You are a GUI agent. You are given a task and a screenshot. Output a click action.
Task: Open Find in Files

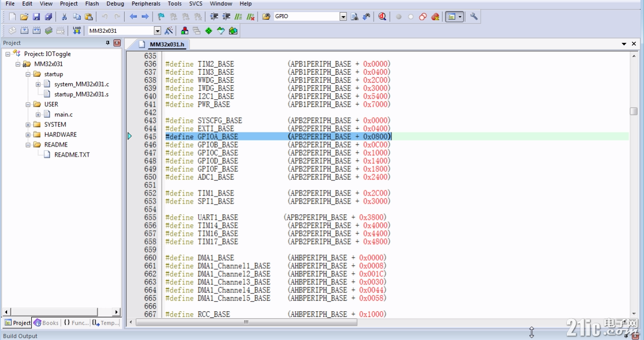click(x=266, y=17)
